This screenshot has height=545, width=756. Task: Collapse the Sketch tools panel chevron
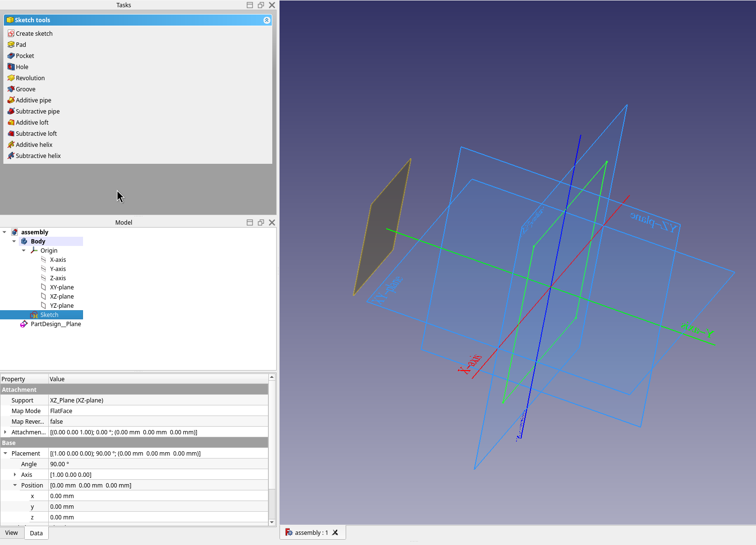click(266, 20)
